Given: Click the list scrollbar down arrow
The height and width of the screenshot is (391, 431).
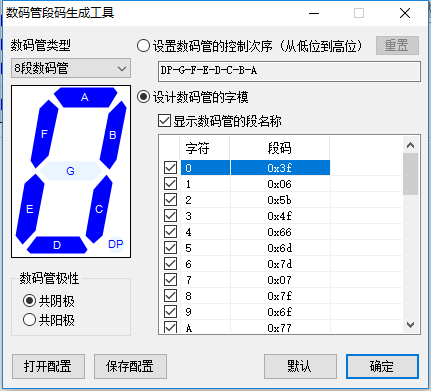Looking at the screenshot, I should click(410, 325).
